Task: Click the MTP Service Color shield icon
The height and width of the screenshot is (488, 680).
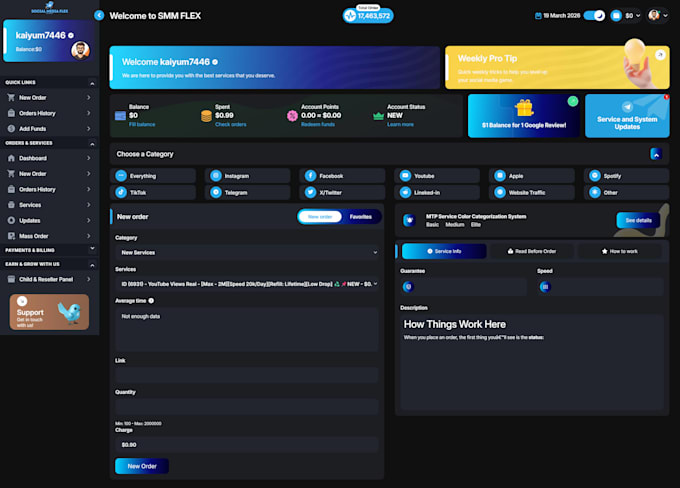Action: tap(409, 220)
